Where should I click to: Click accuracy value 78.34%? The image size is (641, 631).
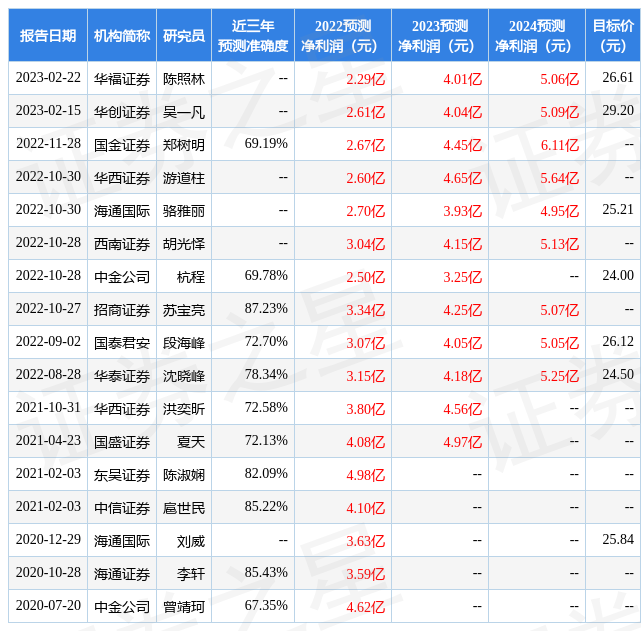[266, 375]
